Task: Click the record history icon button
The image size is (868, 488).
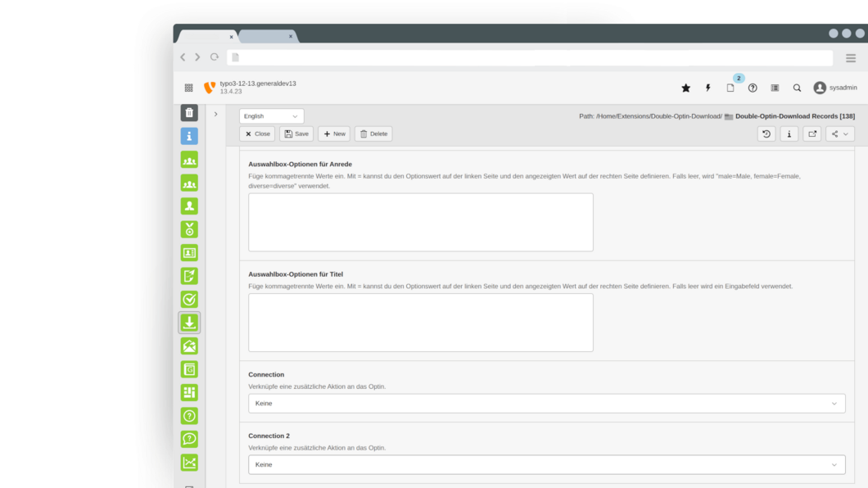Action: 766,133
